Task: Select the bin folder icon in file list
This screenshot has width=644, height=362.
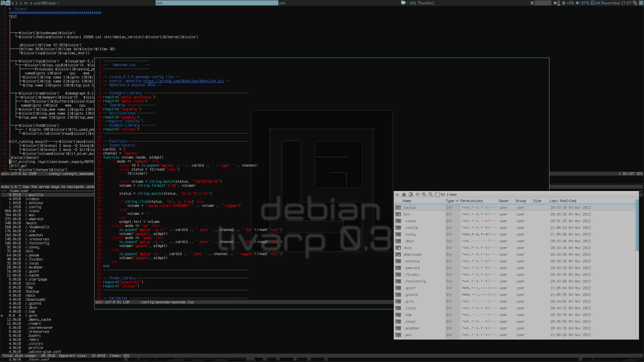Action: [x=398, y=214]
